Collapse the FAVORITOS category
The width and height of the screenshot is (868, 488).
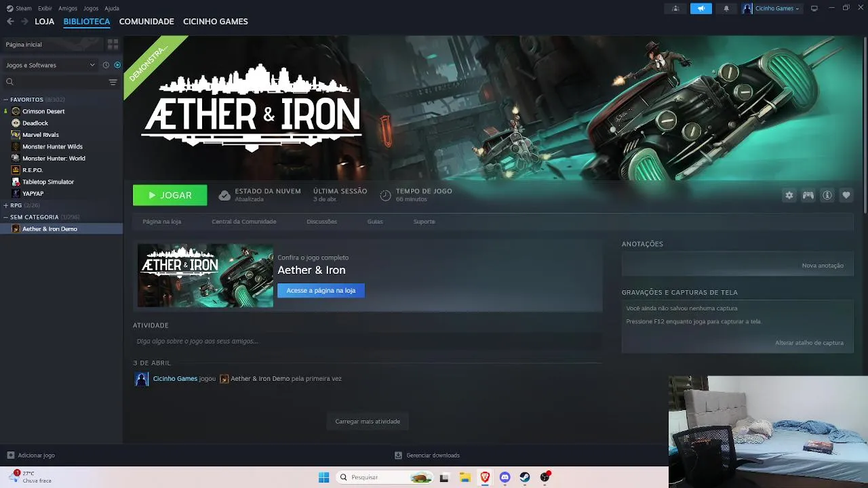tap(6, 100)
